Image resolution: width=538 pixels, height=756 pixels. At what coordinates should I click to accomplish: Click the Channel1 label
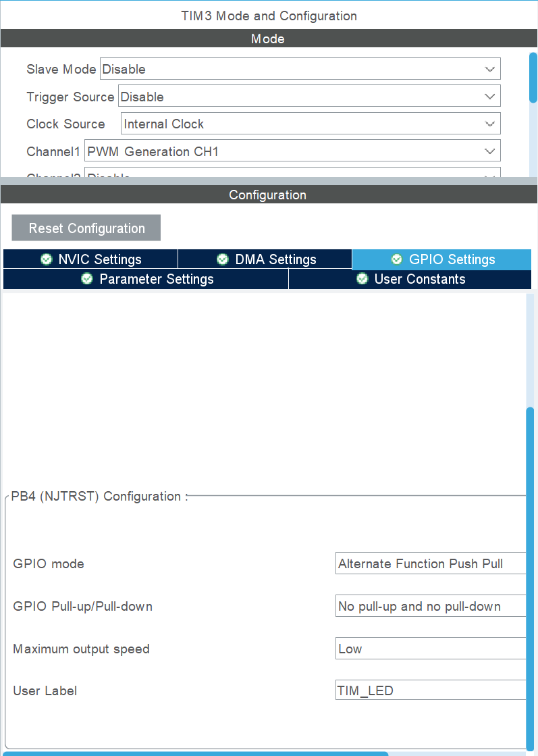(x=53, y=151)
